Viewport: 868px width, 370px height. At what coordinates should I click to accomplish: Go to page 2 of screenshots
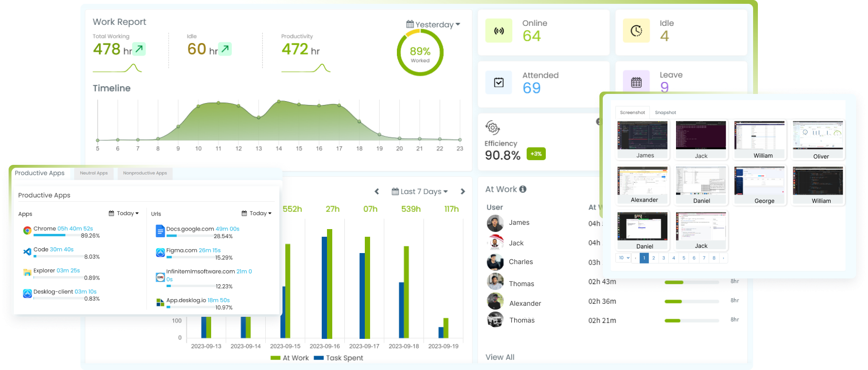(654, 258)
